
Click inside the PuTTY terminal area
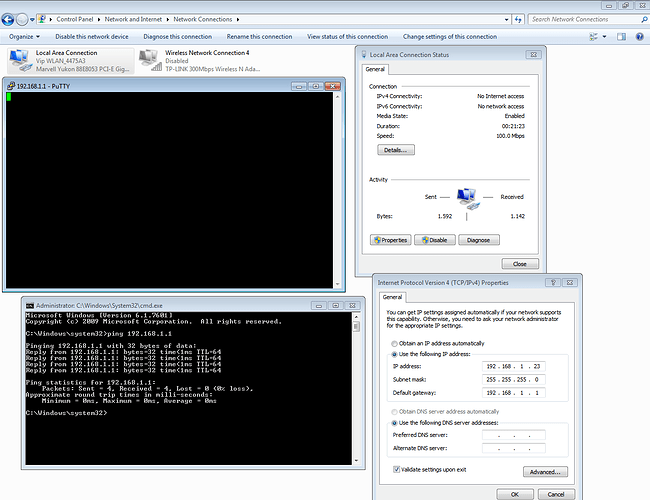tap(169, 190)
